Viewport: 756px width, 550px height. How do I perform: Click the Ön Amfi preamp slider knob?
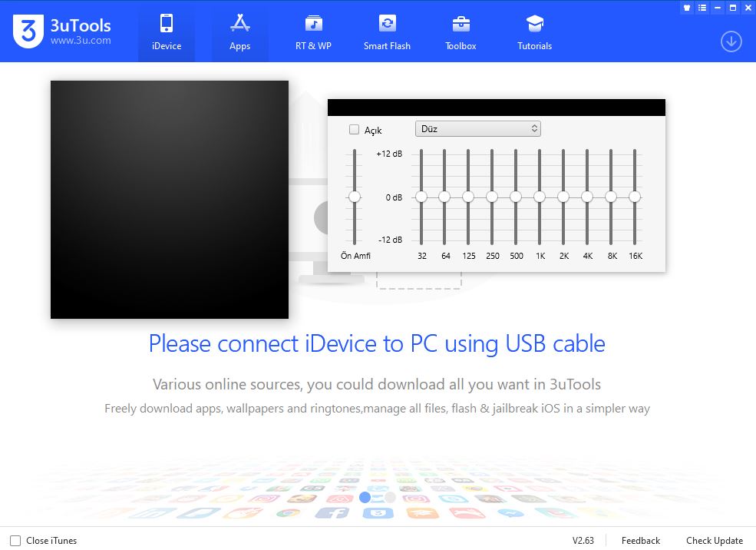(355, 197)
